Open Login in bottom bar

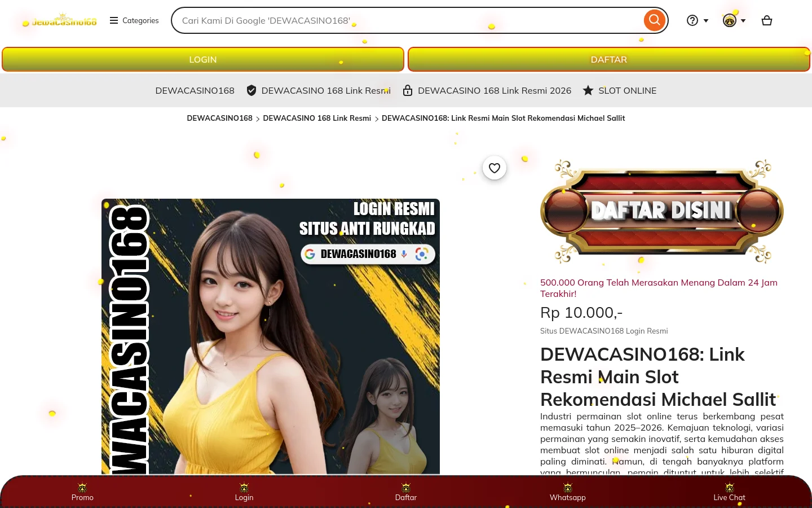pos(244,492)
